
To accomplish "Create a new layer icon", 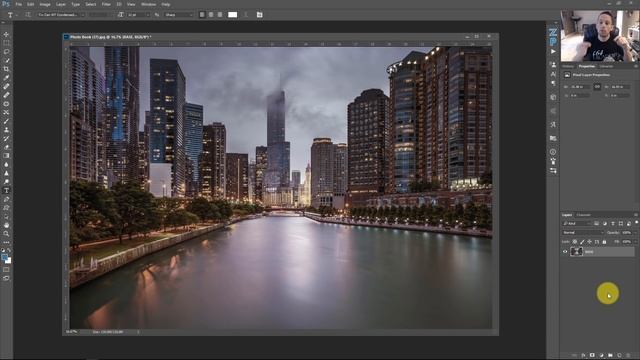I will coord(619,356).
